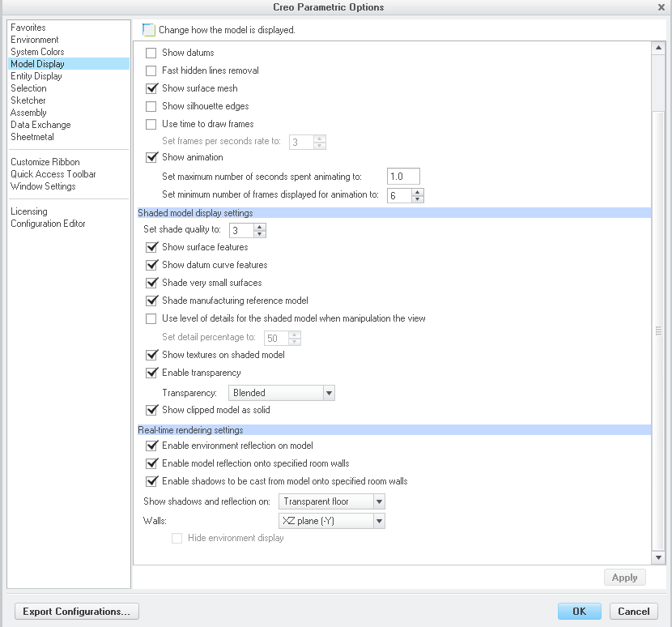Uncheck Shade very small surfaces
This screenshot has height=627, width=672.
pos(151,283)
